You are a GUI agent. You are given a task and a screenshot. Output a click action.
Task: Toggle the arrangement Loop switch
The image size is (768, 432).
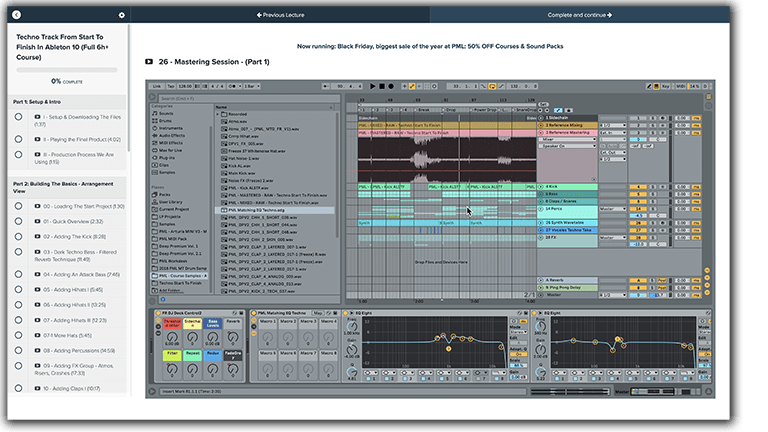tap(492, 86)
